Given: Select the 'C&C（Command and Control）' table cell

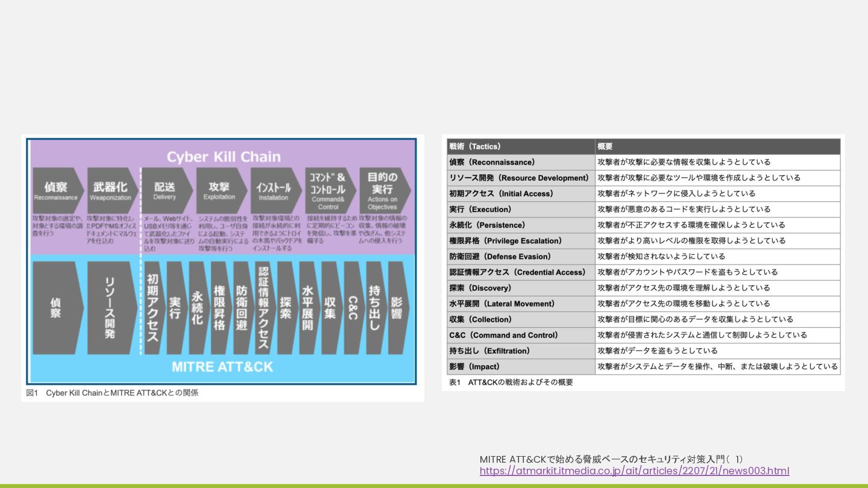Looking at the screenshot, I should coord(521,335).
